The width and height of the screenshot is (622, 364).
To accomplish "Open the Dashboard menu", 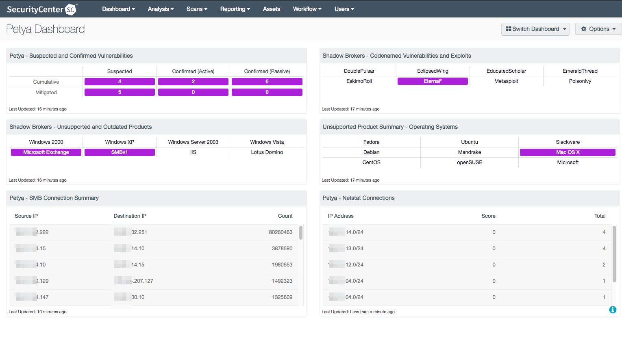I will pos(118,9).
